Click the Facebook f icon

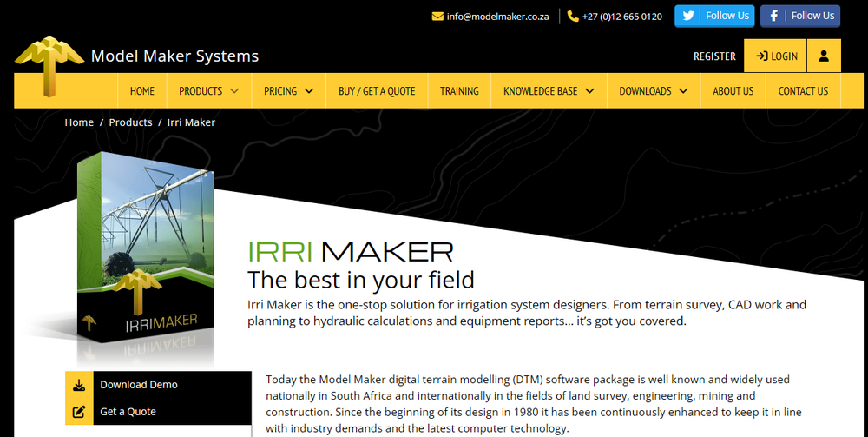774,16
